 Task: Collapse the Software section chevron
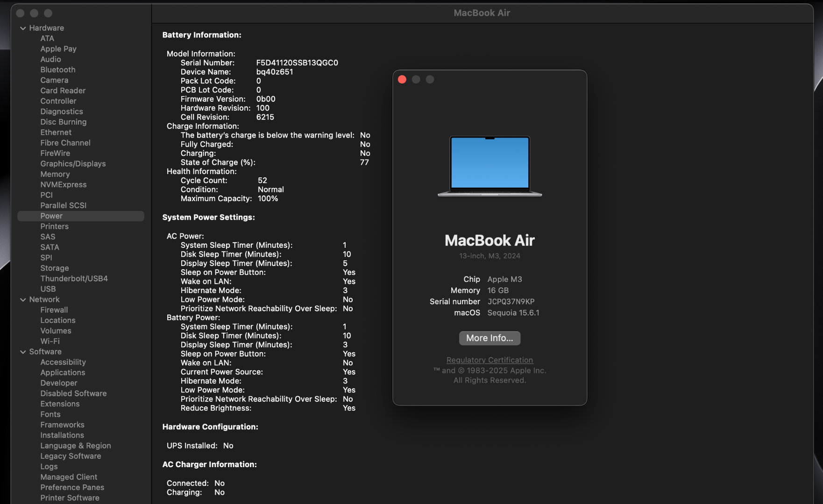click(23, 352)
